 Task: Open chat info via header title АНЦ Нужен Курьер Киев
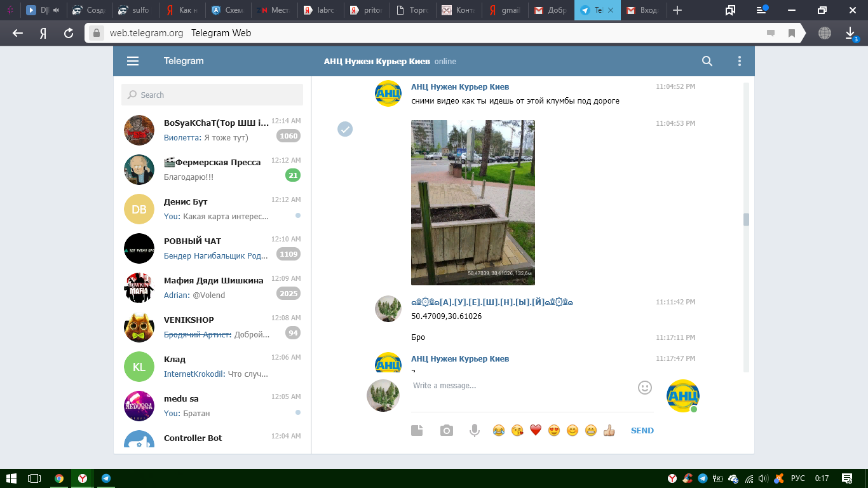(x=377, y=62)
